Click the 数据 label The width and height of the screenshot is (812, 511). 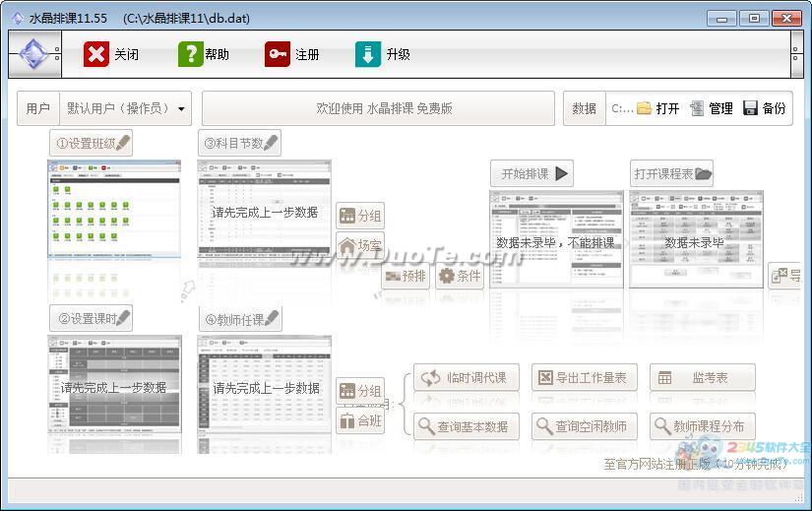coord(584,108)
